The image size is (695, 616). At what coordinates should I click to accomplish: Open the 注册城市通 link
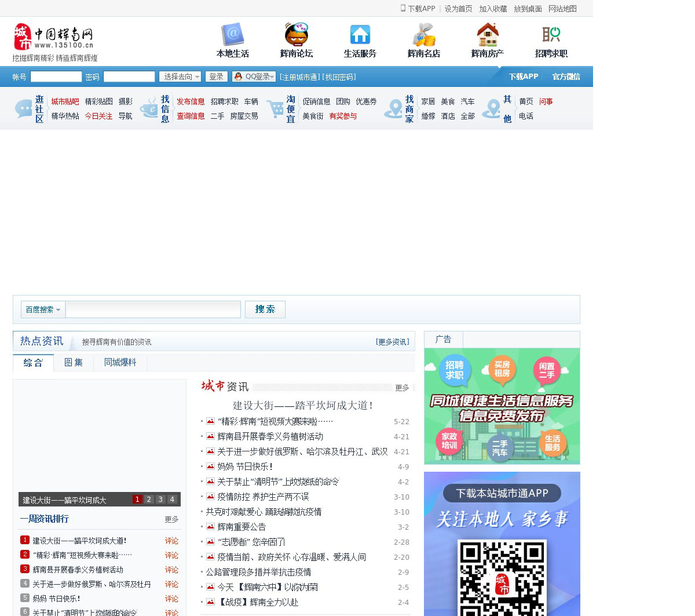pyautogui.click(x=299, y=77)
